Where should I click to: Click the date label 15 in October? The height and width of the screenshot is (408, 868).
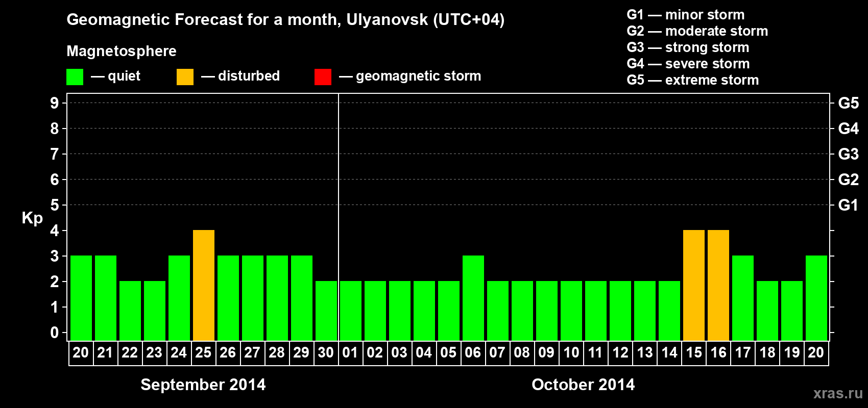tap(693, 353)
